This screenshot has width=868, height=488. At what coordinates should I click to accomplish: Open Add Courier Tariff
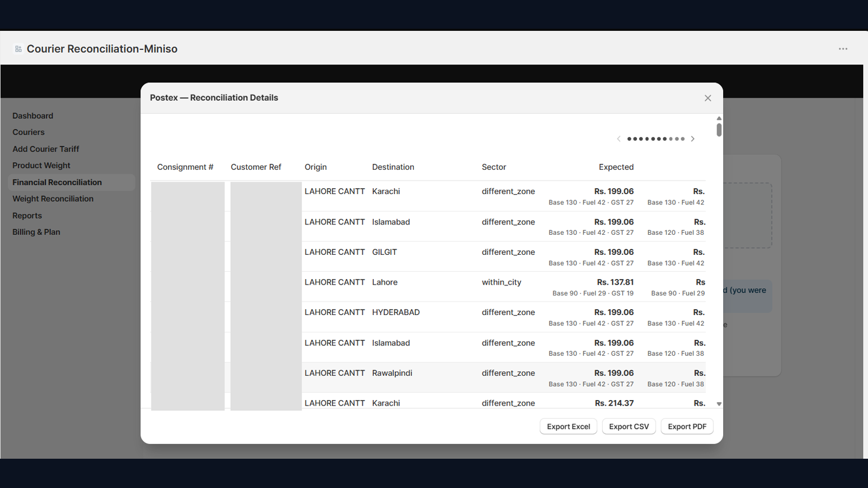pos(46,149)
